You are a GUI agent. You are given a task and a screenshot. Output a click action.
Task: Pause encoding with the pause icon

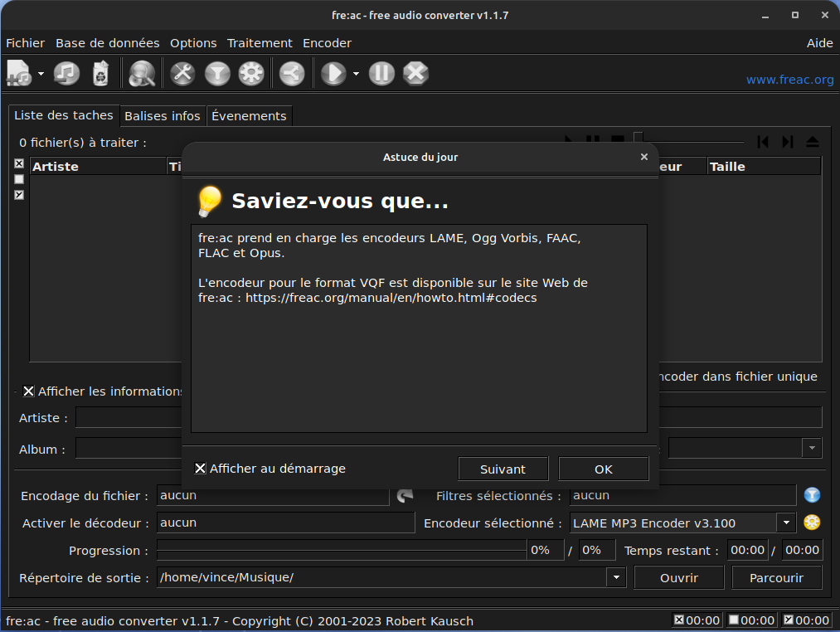click(381, 74)
